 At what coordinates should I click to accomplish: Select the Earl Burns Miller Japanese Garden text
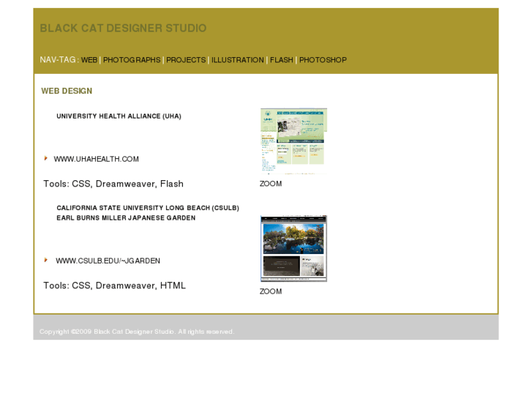click(x=126, y=218)
